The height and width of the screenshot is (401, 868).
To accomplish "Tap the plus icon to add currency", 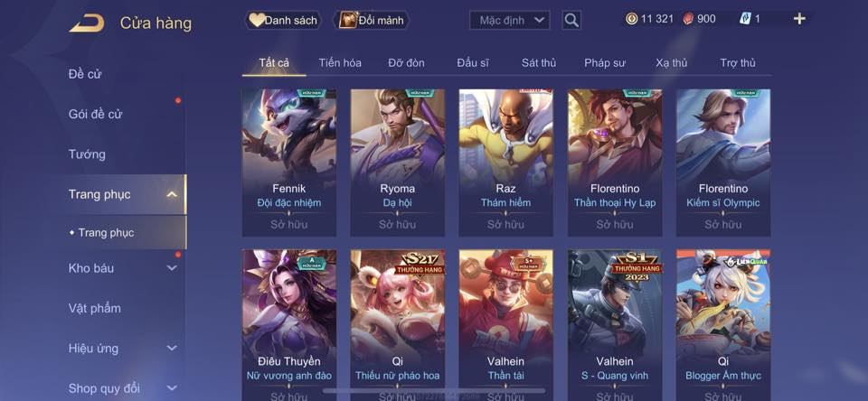I will tap(798, 19).
